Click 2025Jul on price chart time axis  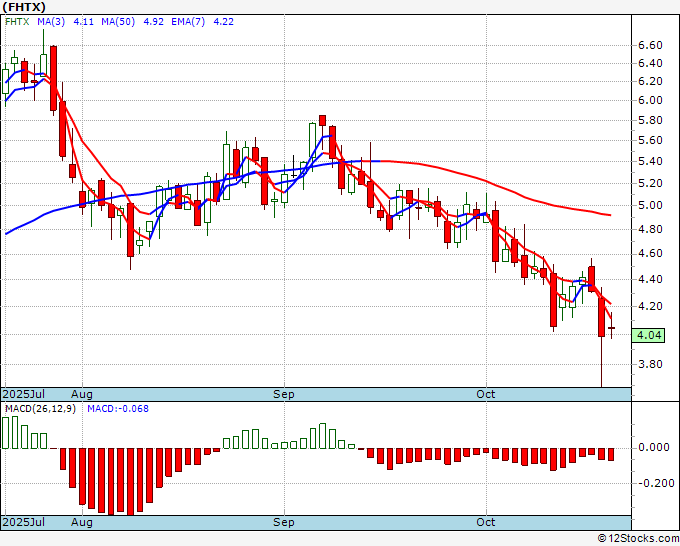pos(23,394)
